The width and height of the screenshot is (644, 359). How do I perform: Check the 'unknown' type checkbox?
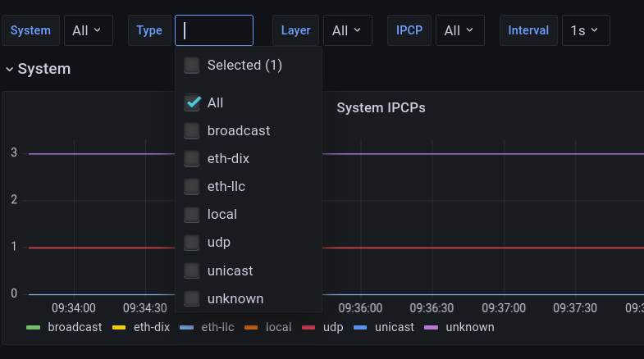192,298
